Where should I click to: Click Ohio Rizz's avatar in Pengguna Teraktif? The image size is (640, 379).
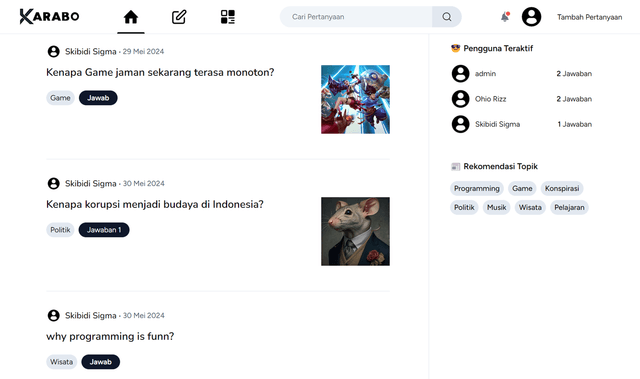click(x=460, y=99)
